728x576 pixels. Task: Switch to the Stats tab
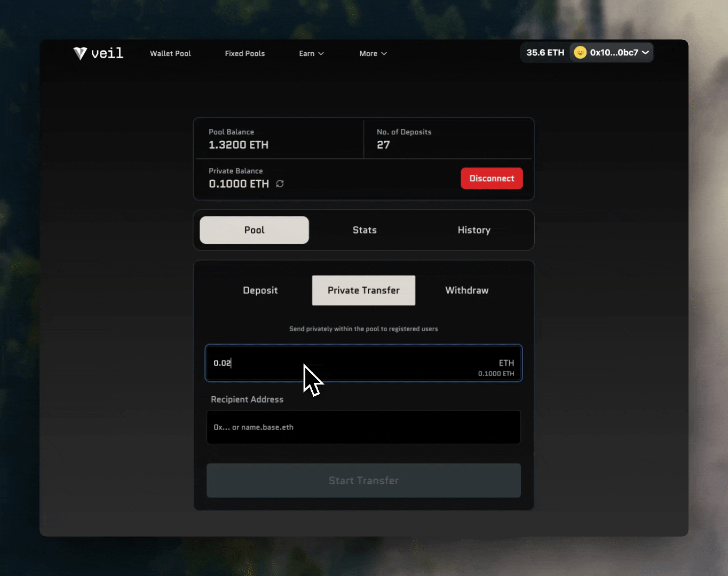point(365,230)
